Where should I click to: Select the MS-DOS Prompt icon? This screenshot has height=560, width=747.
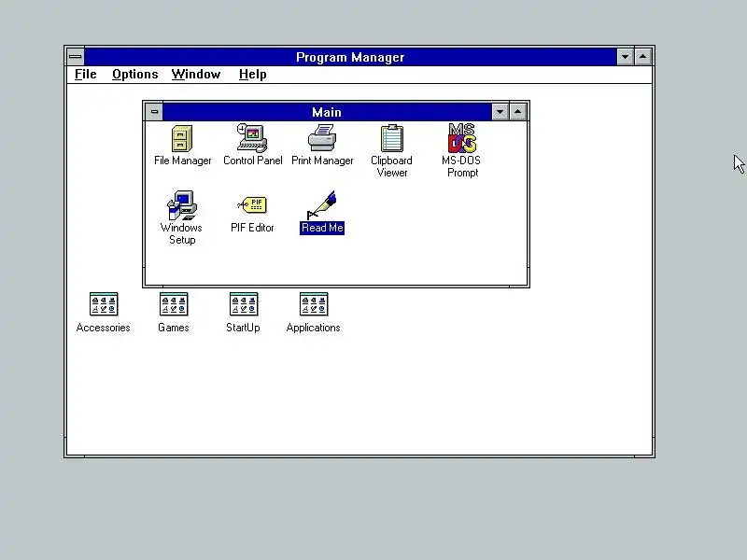click(461, 138)
